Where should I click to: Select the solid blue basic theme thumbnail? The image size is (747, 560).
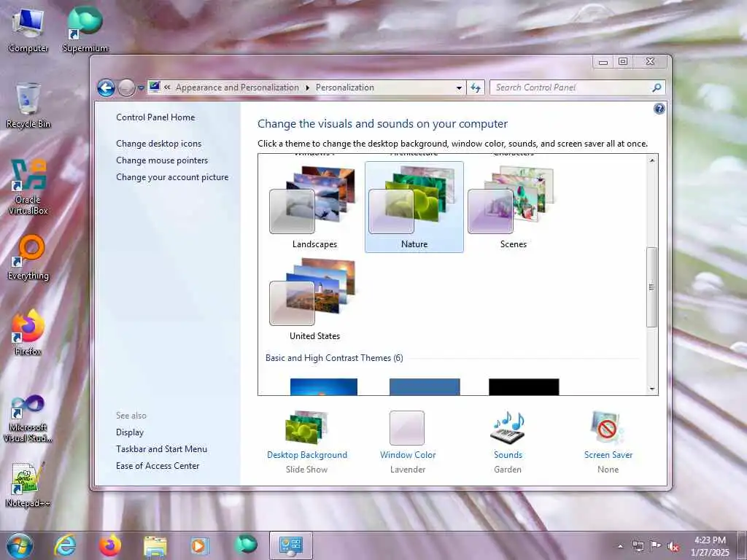425,386
